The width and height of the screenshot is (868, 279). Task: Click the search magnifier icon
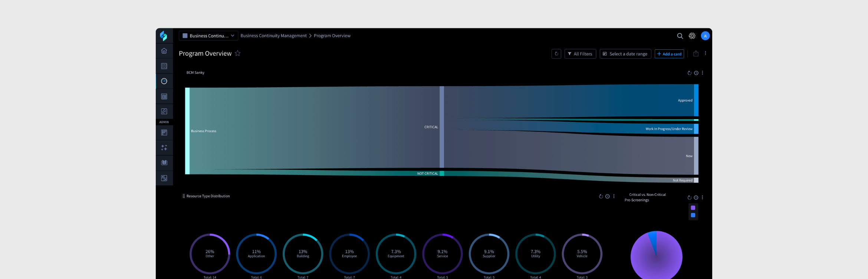pyautogui.click(x=680, y=36)
